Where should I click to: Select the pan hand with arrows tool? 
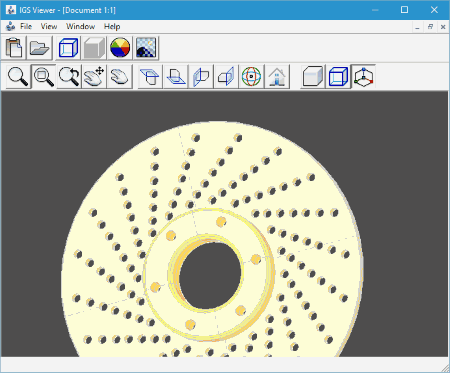click(x=94, y=77)
